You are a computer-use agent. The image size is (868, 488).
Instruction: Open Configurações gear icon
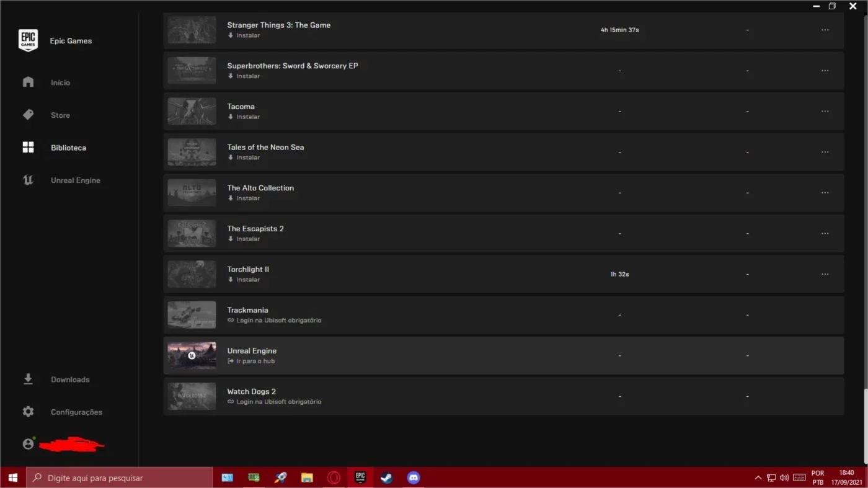point(28,412)
